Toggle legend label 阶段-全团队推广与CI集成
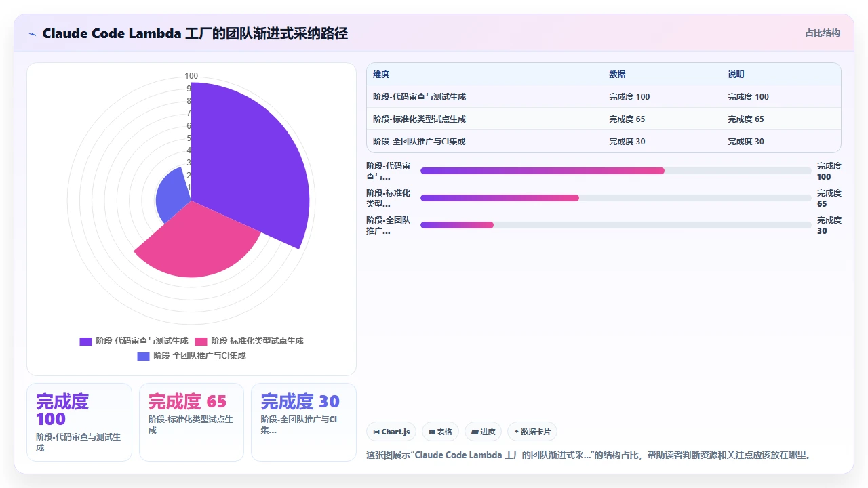Screen dimensions: 868x488 click(199, 356)
